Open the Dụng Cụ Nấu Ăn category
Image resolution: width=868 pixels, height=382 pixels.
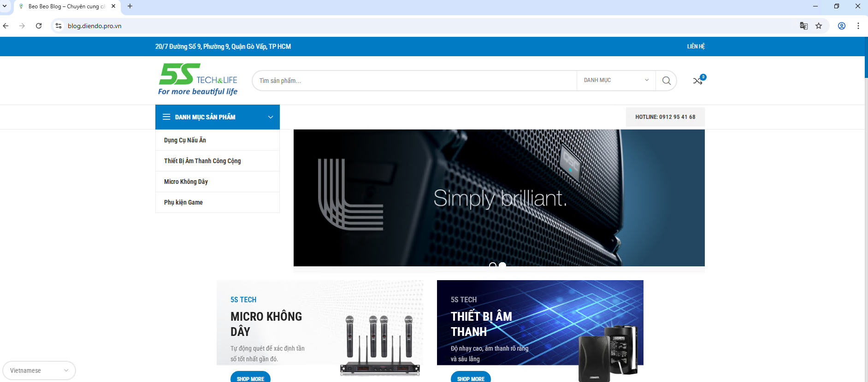click(185, 140)
